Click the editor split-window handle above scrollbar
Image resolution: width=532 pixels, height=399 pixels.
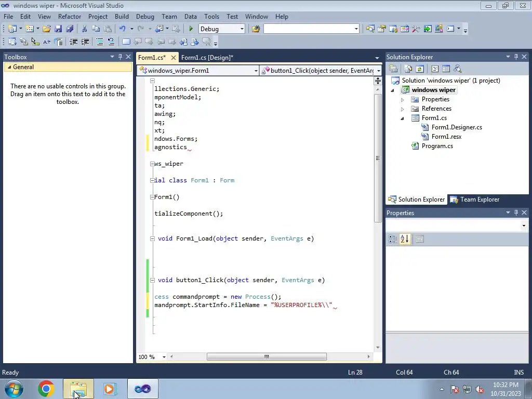click(x=378, y=81)
